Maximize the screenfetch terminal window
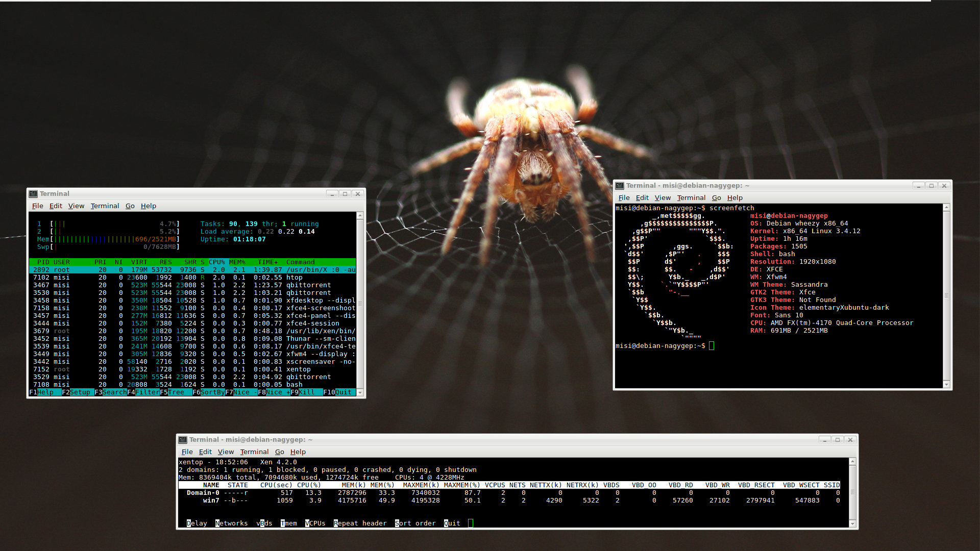The height and width of the screenshot is (551, 980). point(931,186)
